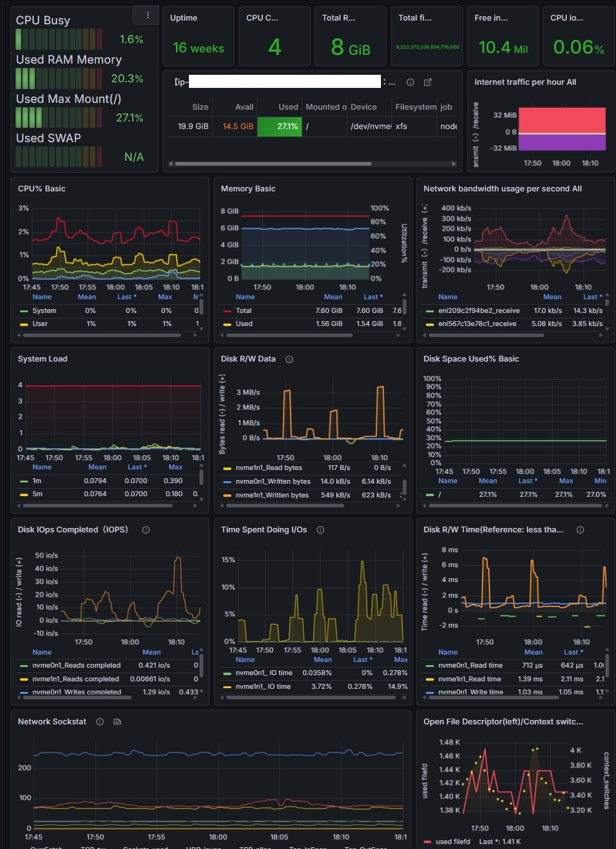The width and height of the screenshot is (616, 849).
Task: Open the Memory Basic panel title menu
Action: [x=248, y=189]
